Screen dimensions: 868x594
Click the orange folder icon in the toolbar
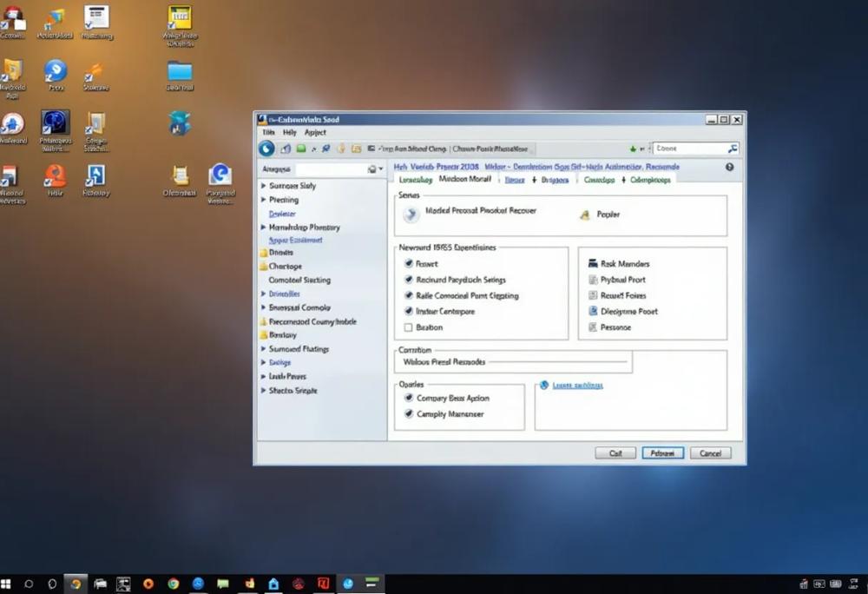356,148
